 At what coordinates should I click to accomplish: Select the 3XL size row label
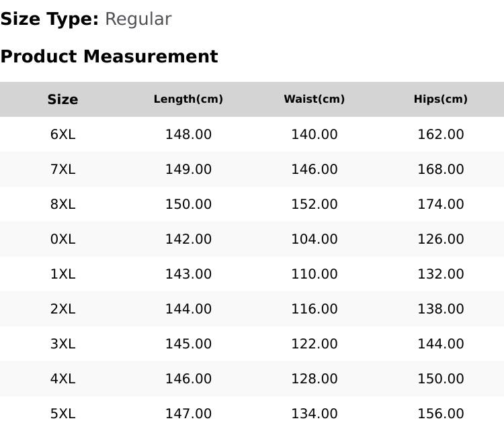tap(62, 344)
